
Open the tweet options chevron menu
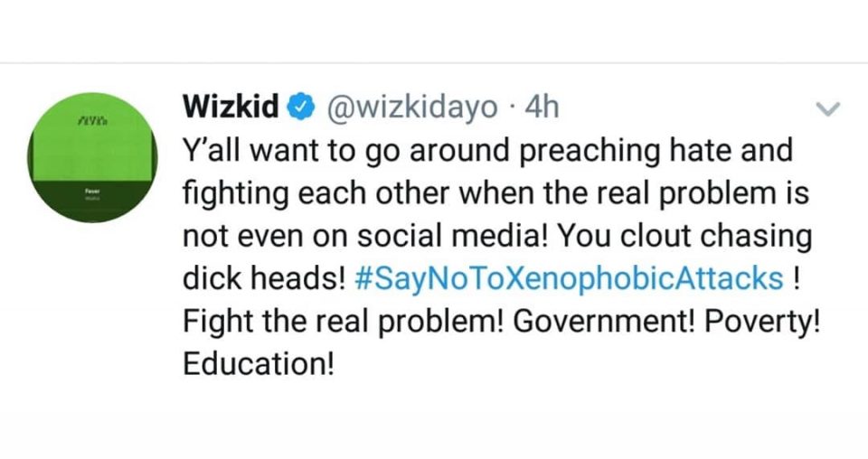pos(828,109)
